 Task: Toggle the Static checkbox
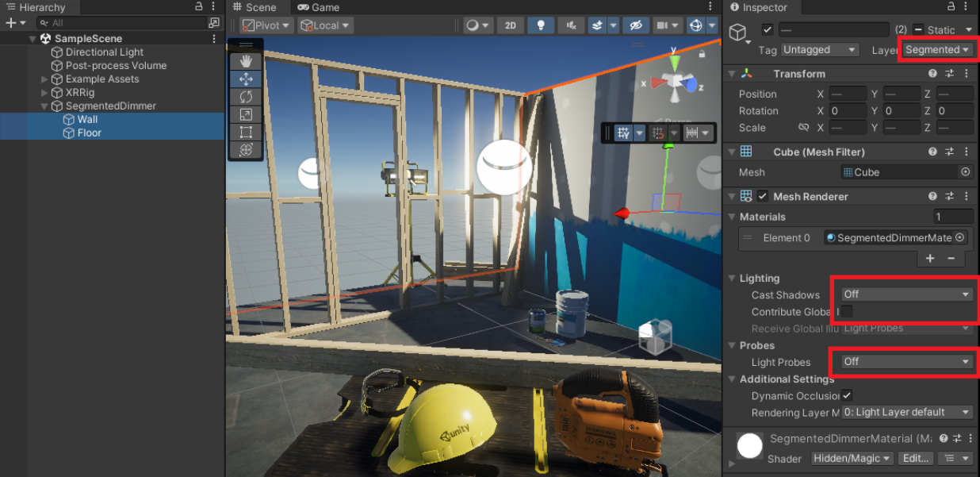[919, 29]
